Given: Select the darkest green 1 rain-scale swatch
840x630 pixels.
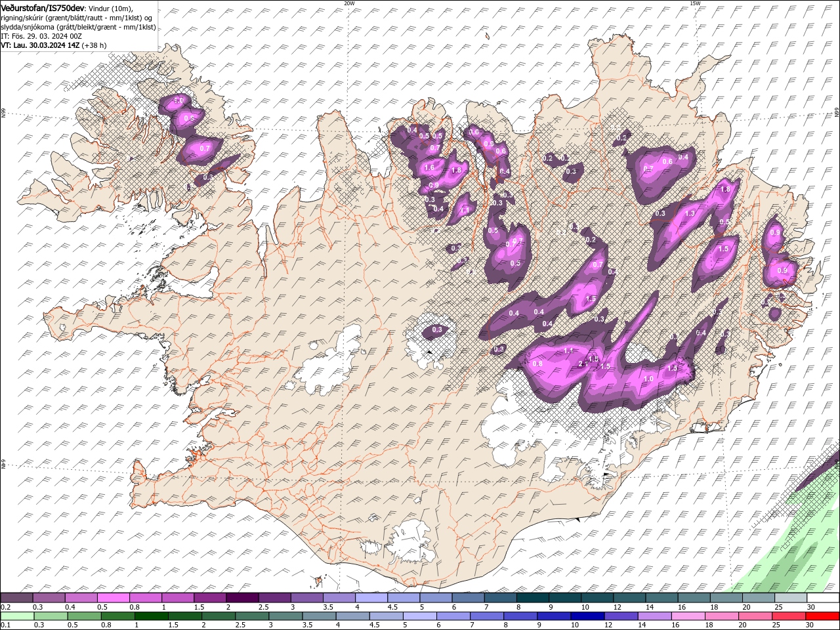Looking at the screenshot, I should (152, 616).
